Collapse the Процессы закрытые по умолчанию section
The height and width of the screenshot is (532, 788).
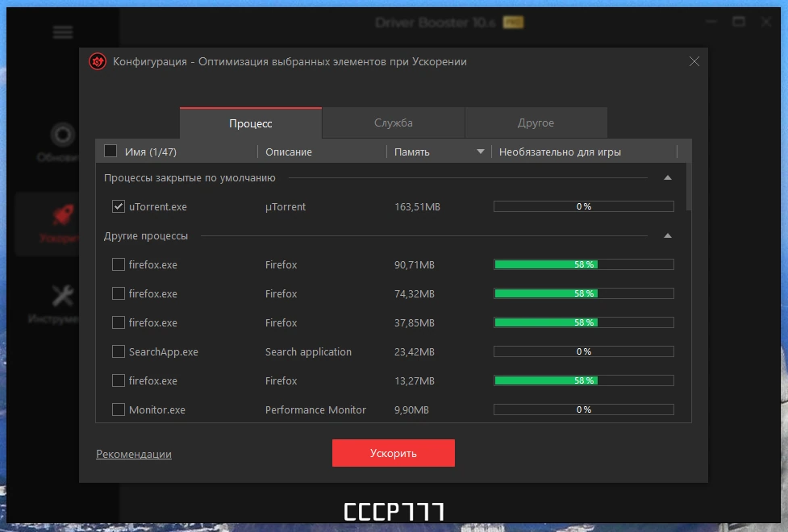(667, 178)
